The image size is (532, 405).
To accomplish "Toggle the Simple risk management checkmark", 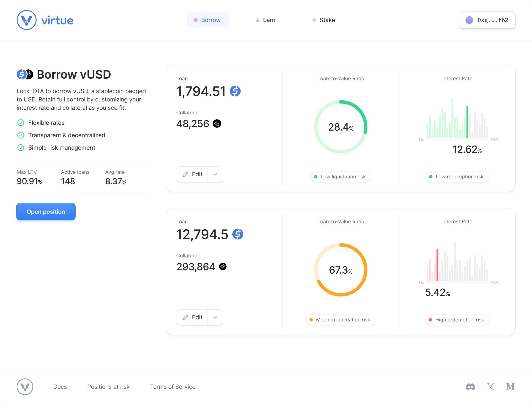I will click(x=21, y=148).
